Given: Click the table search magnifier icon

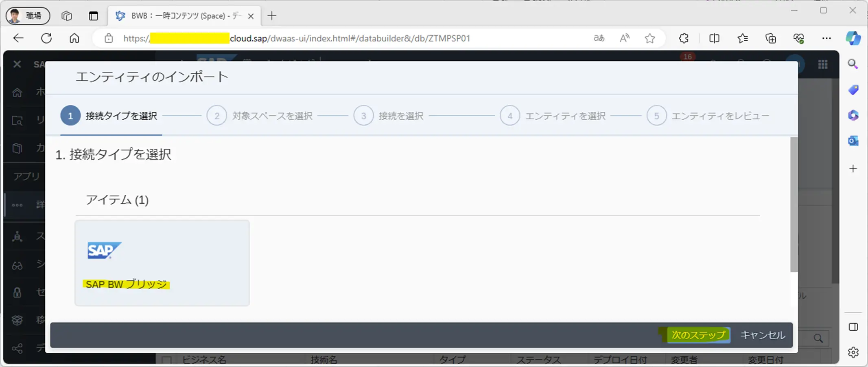Looking at the screenshot, I should pos(818,338).
